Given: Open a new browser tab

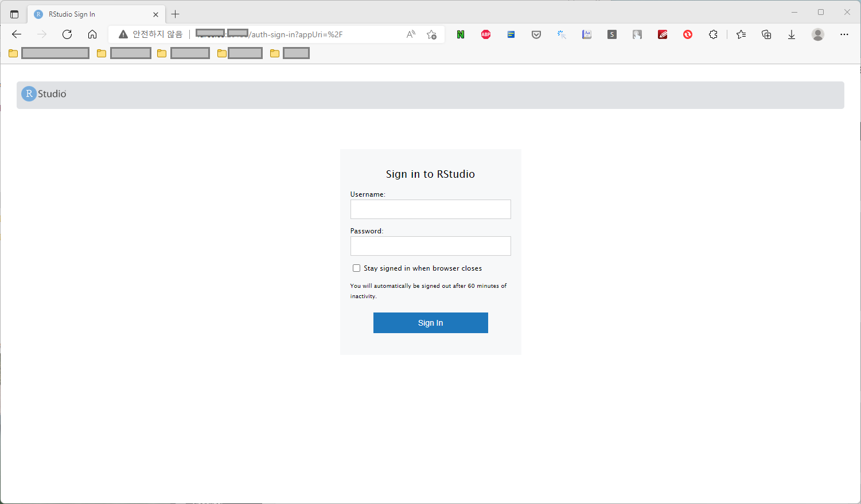Looking at the screenshot, I should pos(176,14).
